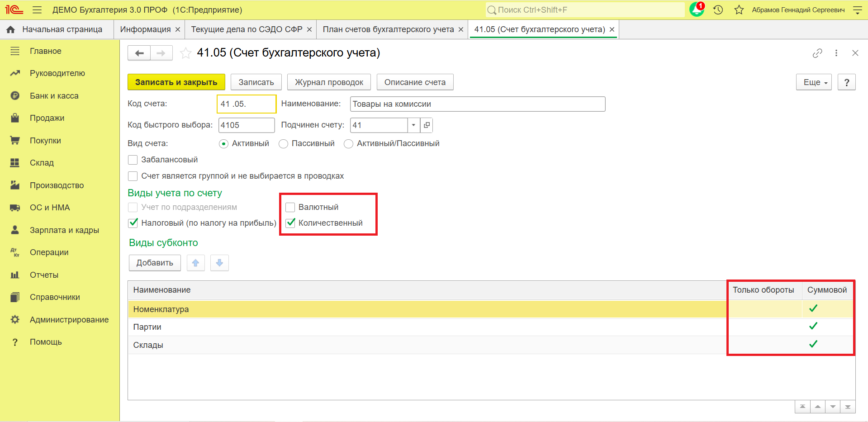Toggle Суммовой check for Склады row
This screenshot has height=422, width=868.
point(813,344)
